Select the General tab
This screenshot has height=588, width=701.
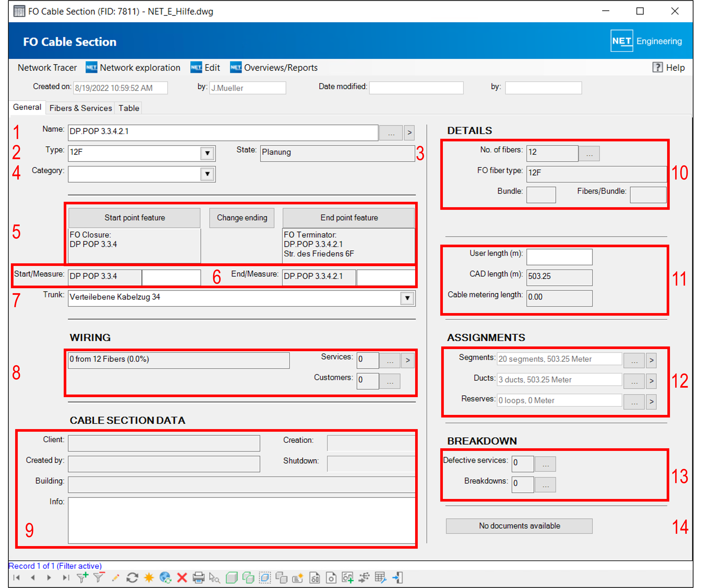(x=27, y=107)
